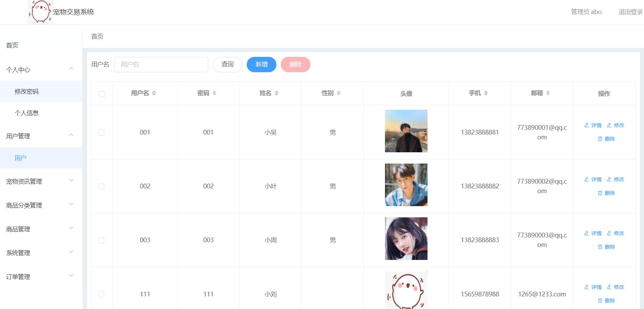Click the detail pen icon for user 003
The height and width of the screenshot is (309, 644).
pyautogui.click(x=586, y=233)
